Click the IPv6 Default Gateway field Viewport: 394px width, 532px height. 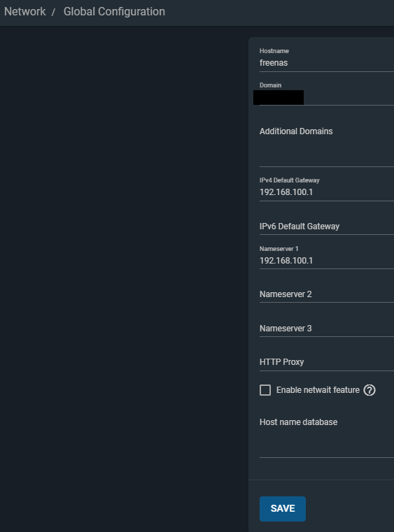pyautogui.click(x=326, y=227)
